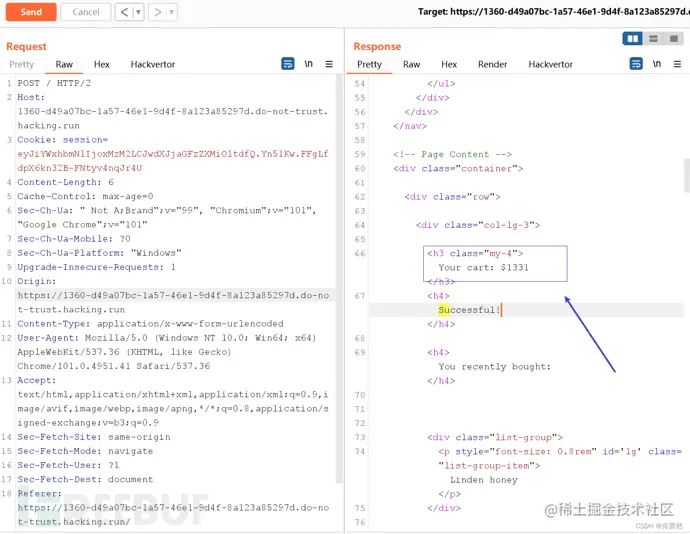This screenshot has height=534, width=690.
Task: Click the 'Your cart: $1331' response text
Action: [x=483, y=268]
